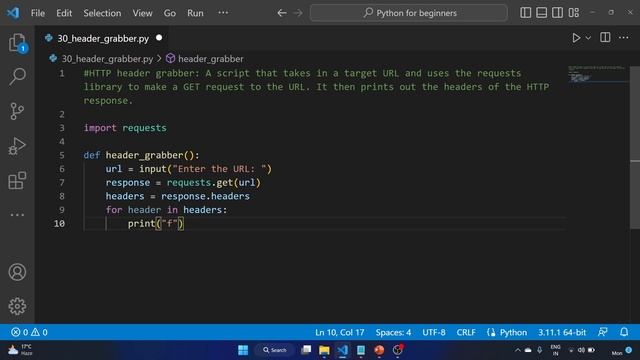Open Customize Layout menu
The height and width of the screenshot is (360, 640).
click(574, 13)
